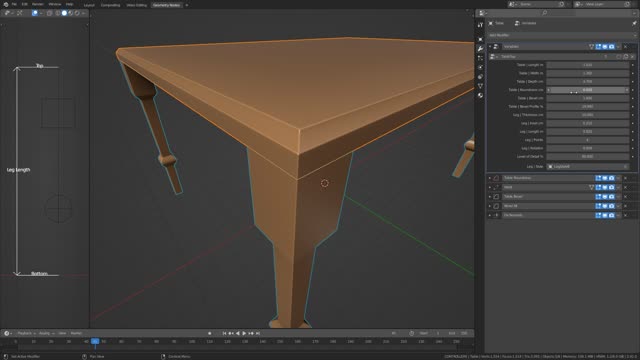Open the Particles properties tab

(x=480, y=58)
